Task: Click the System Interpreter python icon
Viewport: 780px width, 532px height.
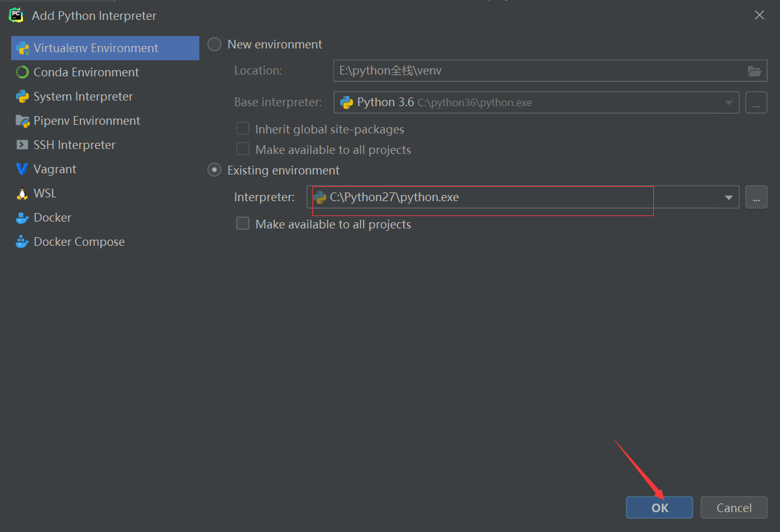Action: coord(22,97)
